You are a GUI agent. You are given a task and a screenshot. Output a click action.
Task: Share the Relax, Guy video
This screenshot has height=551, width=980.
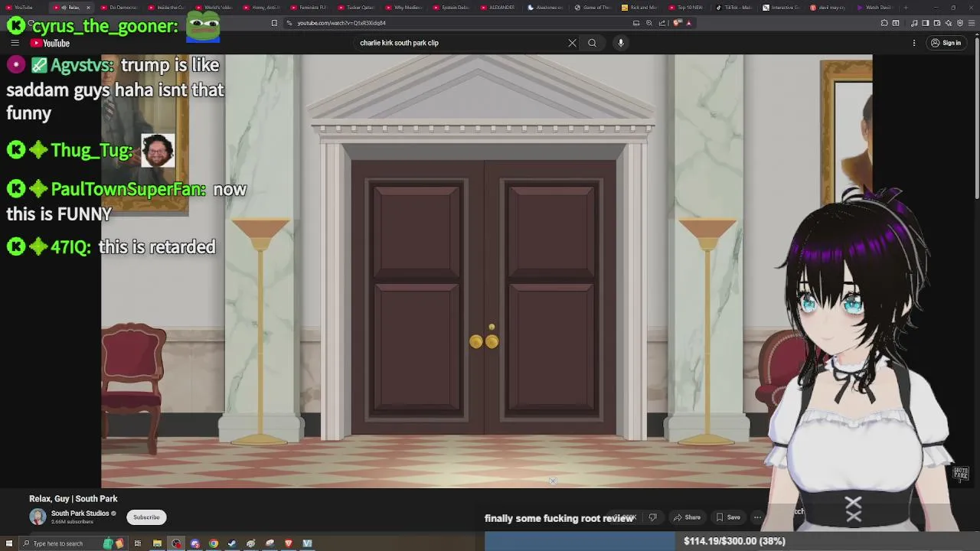tap(687, 517)
